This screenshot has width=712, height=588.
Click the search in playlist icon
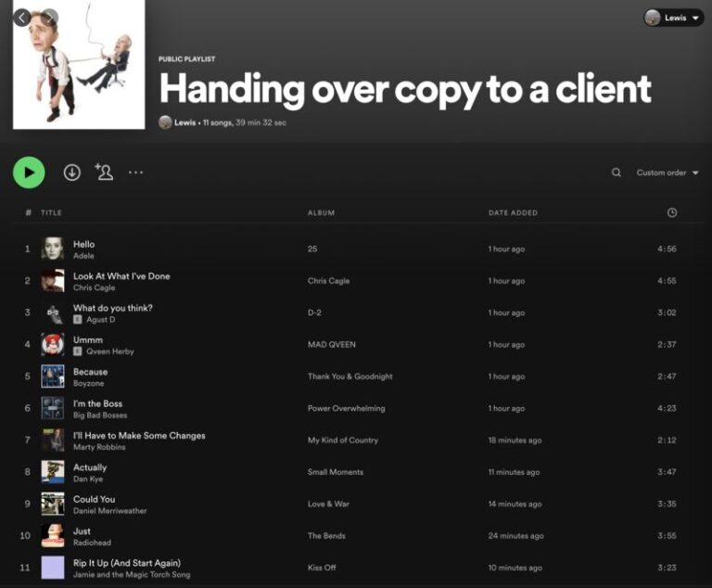[617, 173]
